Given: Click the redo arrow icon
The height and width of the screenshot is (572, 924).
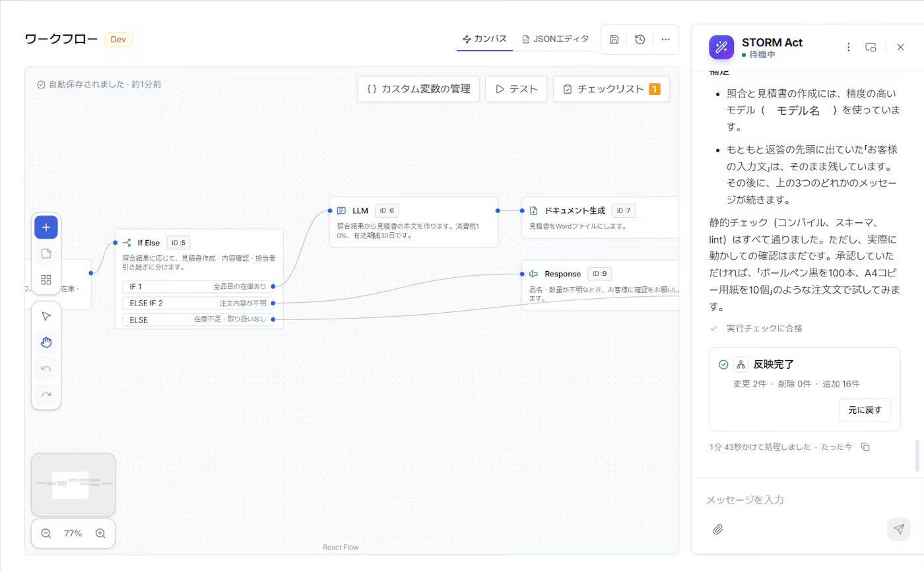Looking at the screenshot, I should (46, 395).
